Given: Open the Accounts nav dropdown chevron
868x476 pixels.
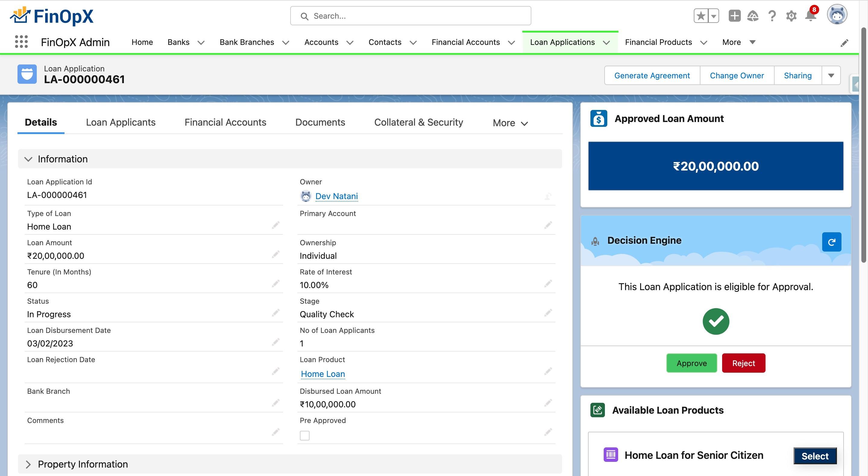Looking at the screenshot, I should (350, 42).
